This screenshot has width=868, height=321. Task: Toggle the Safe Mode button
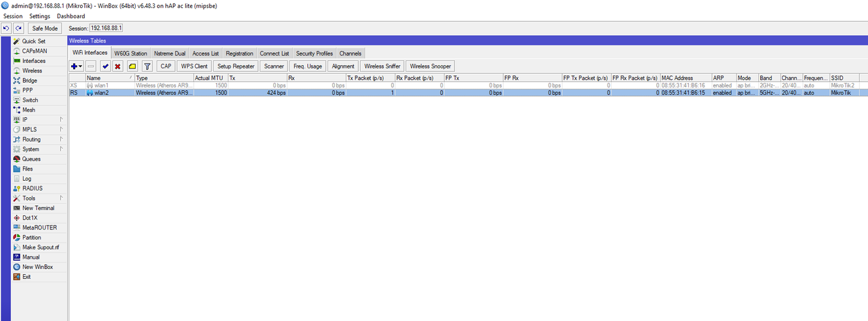point(45,28)
